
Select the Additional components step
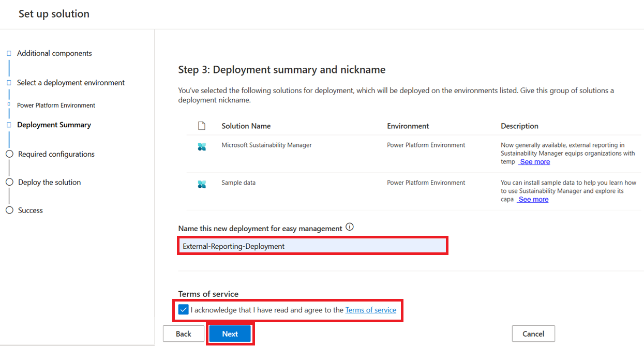pos(54,53)
